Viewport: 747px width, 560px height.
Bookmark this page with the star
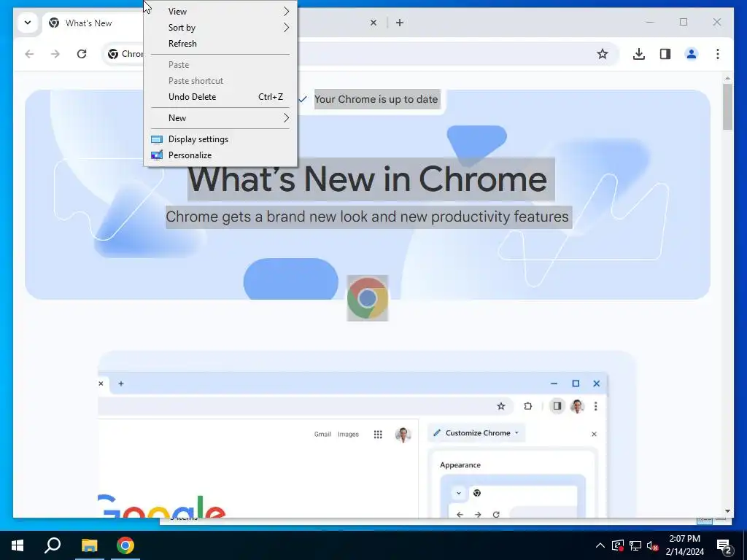point(602,54)
